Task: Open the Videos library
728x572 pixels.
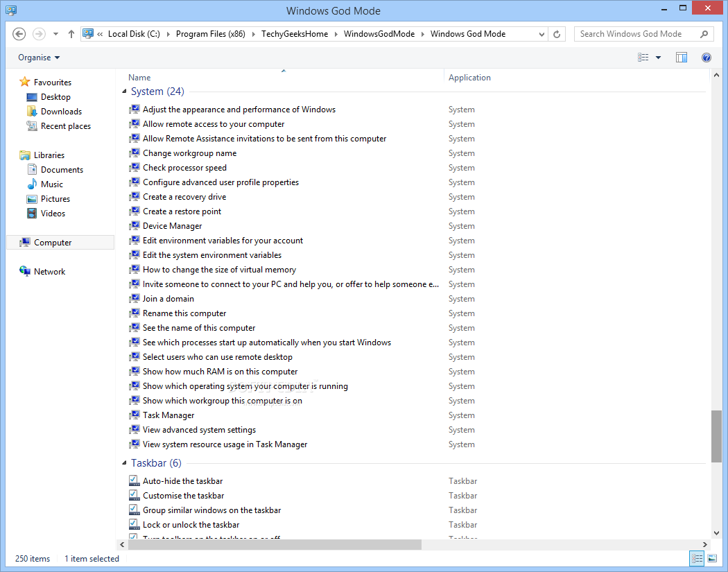Action: 53,213
